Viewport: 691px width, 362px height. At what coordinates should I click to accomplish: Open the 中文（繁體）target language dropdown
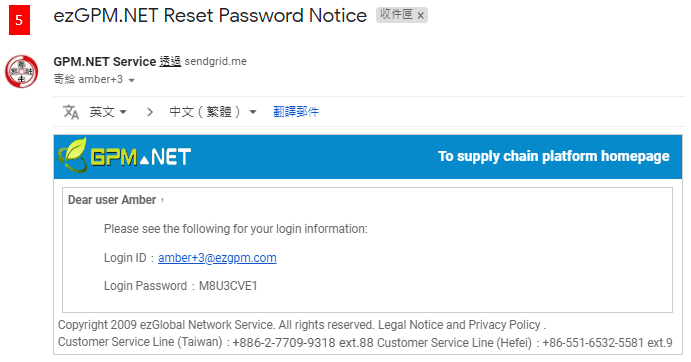pos(213,112)
